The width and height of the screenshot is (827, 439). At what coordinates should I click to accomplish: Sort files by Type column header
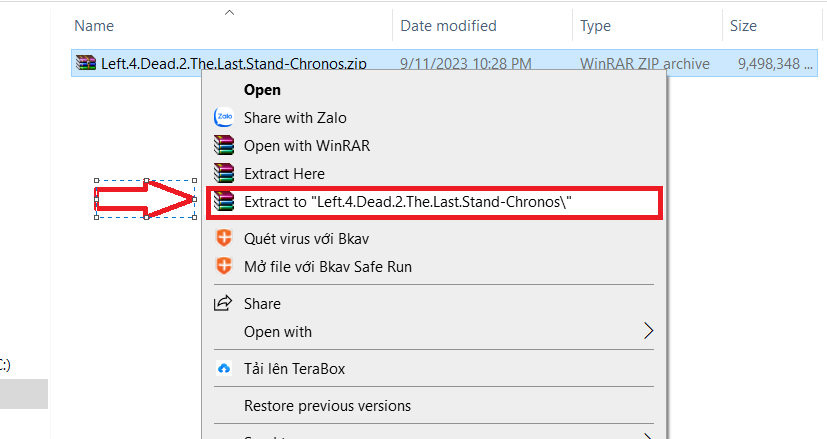pos(595,26)
